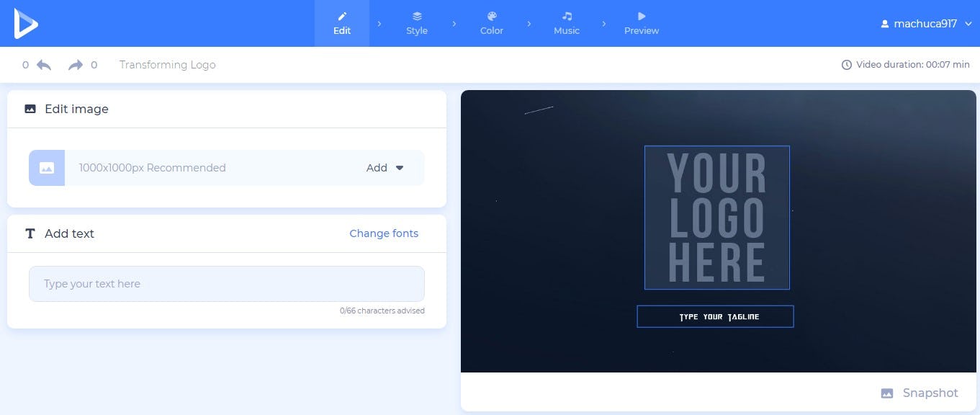Click the Add text T icon

click(30, 233)
